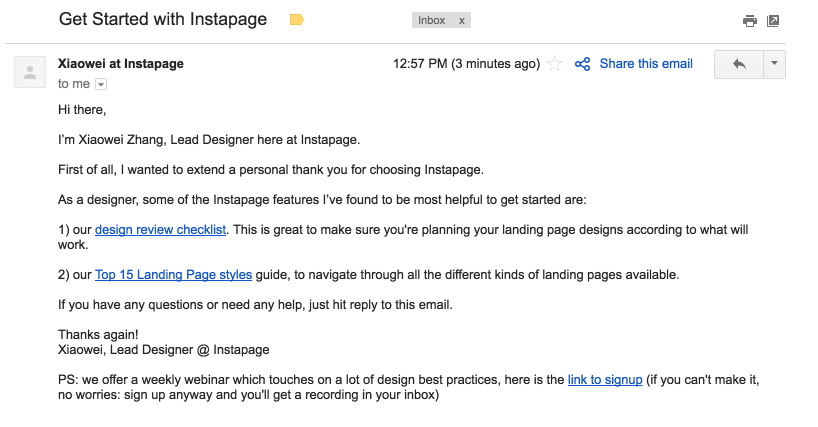Open the "design review checklist" link

click(161, 230)
